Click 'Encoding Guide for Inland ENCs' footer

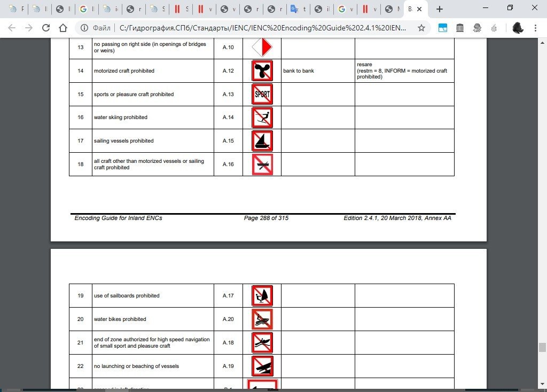point(118,218)
